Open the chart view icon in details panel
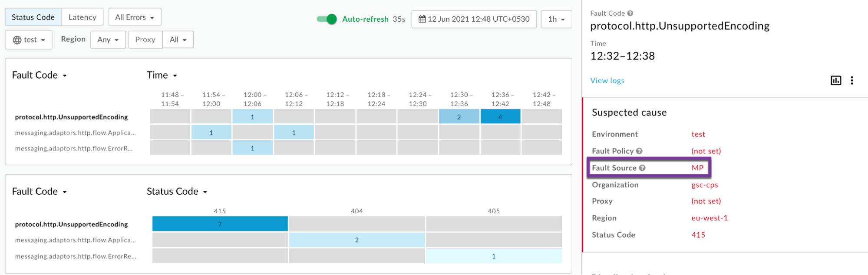 pyautogui.click(x=835, y=80)
